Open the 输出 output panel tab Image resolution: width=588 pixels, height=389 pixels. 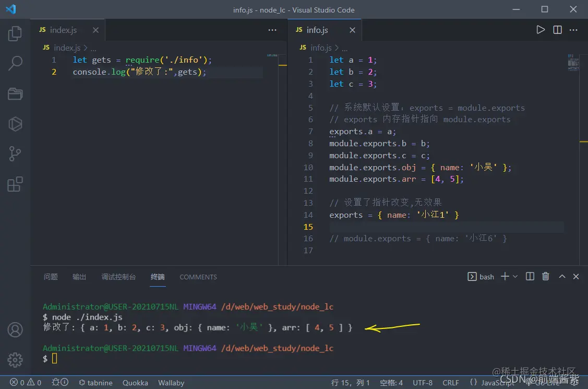click(79, 277)
